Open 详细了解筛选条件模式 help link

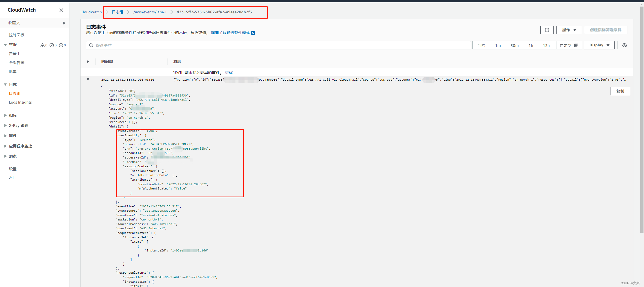point(230,33)
